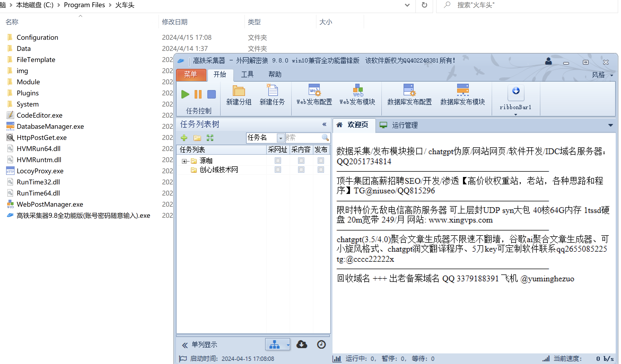Toggle 发布 checkbox for 源咖 group
Viewport: 621px width, 364px height.
(321, 161)
